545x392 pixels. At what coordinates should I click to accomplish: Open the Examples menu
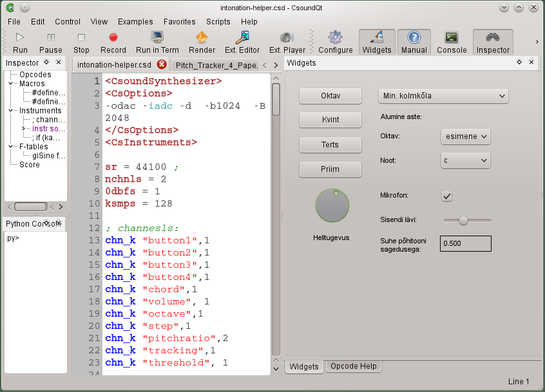pyautogui.click(x=135, y=21)
